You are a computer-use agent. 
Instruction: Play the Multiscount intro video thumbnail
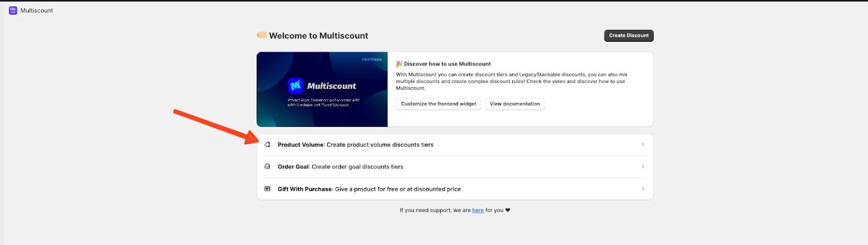322,89
